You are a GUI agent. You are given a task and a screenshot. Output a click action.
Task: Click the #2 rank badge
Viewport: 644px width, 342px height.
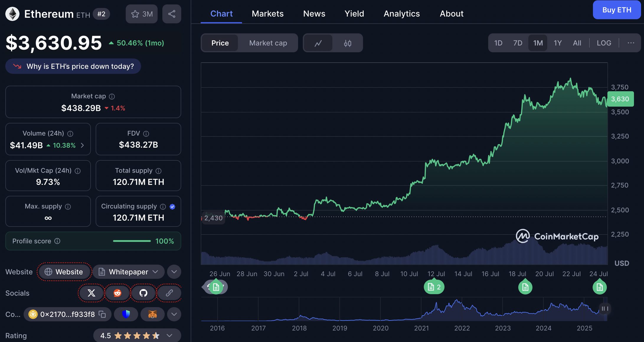(x=101, y=14)
